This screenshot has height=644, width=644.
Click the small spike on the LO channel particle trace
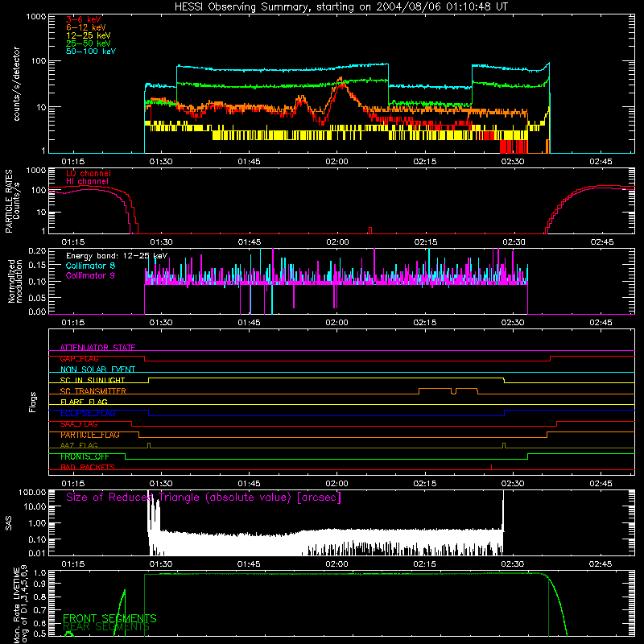370,230
